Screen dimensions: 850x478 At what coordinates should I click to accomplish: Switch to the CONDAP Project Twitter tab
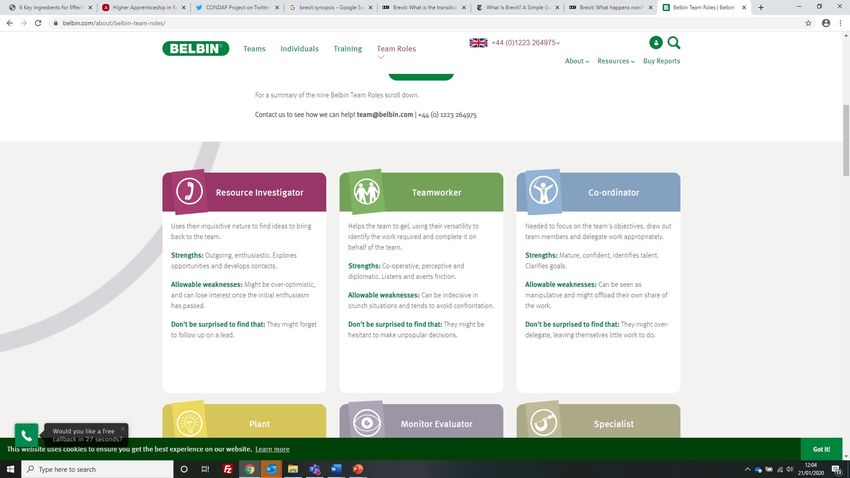point(237,8)
